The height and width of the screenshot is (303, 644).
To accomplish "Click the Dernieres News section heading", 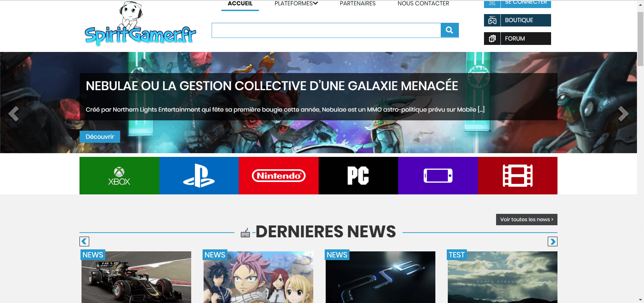I will point(326,232).
